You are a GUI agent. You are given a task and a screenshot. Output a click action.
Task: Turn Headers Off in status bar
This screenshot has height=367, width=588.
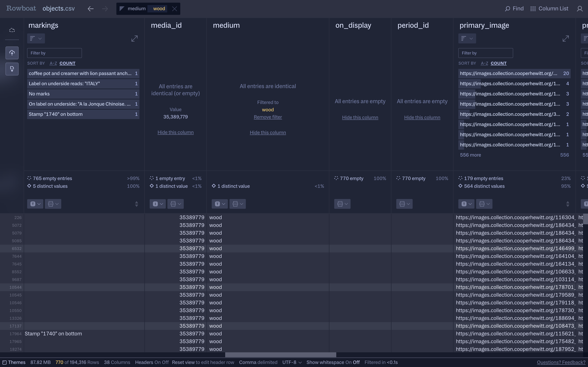[x=165, y=362]
